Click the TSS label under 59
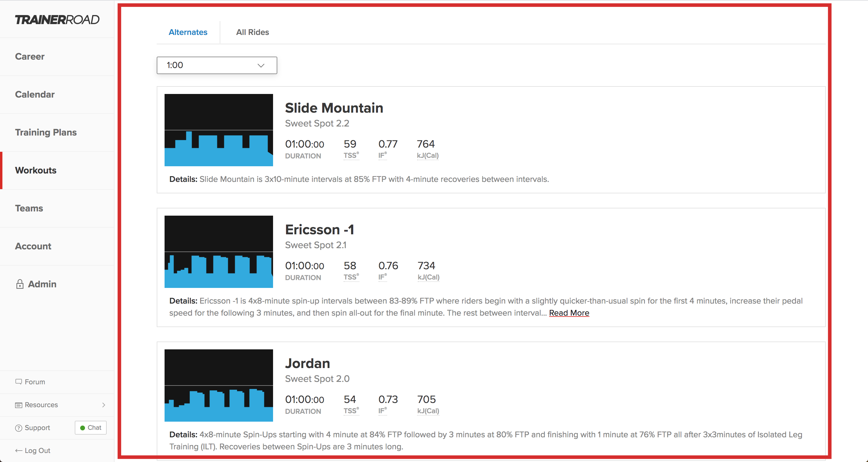Screen dimensions: 868x462 pos(351,155)
